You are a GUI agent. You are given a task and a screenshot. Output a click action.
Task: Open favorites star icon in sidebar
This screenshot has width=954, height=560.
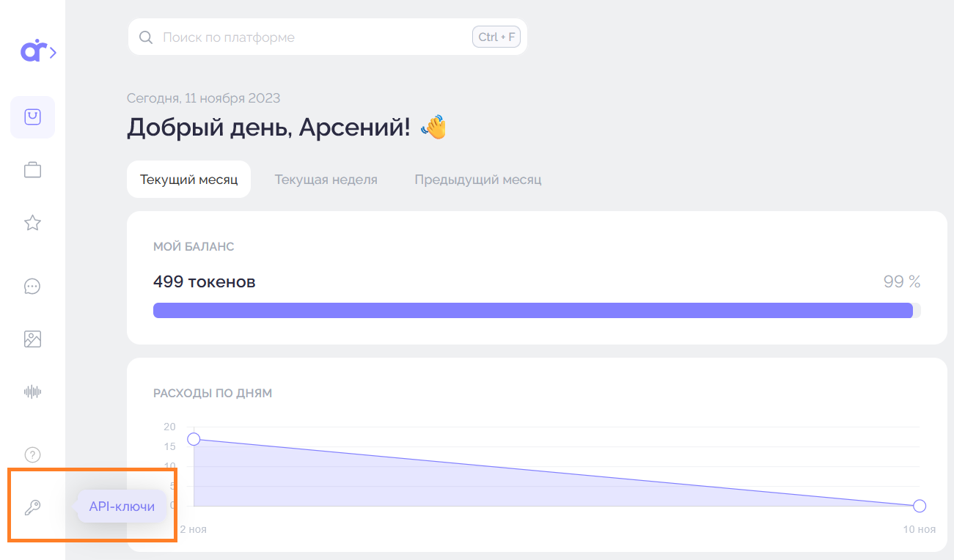(32, 223)
